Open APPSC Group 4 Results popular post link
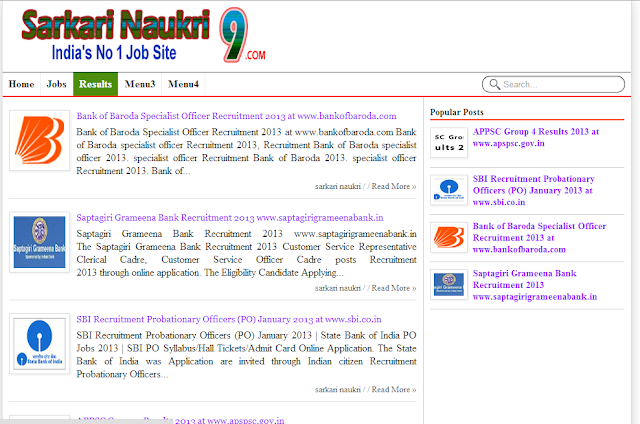 [536, 138]
